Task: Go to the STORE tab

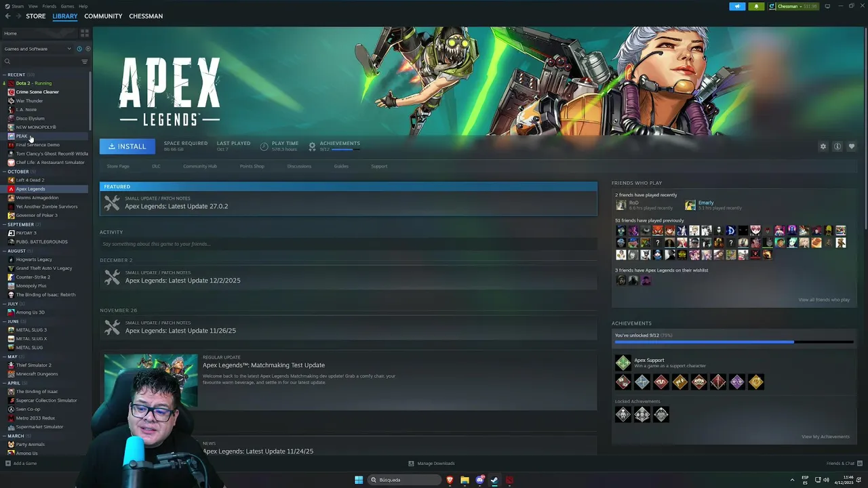Action: tap(36, 16)
